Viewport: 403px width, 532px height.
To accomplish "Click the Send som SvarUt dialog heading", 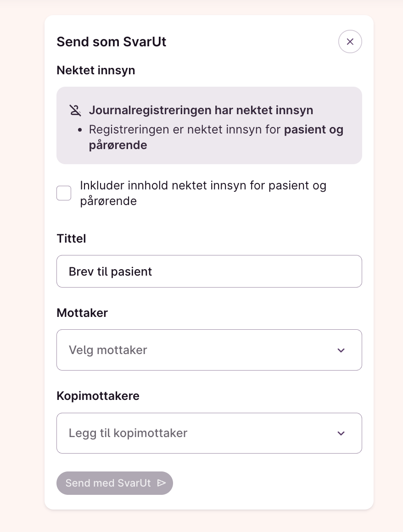I will pos(111,42).
